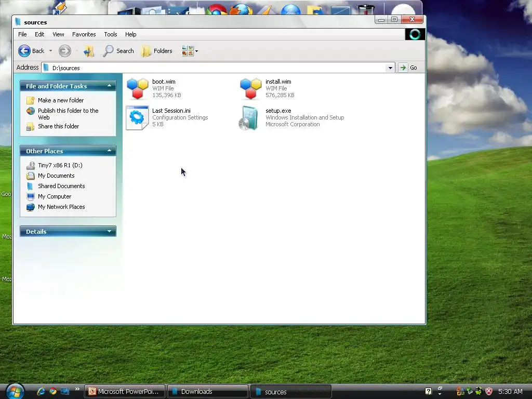Expand the quick launch overflow chevron
532x399 pixels.
click(x=77, y=389)
